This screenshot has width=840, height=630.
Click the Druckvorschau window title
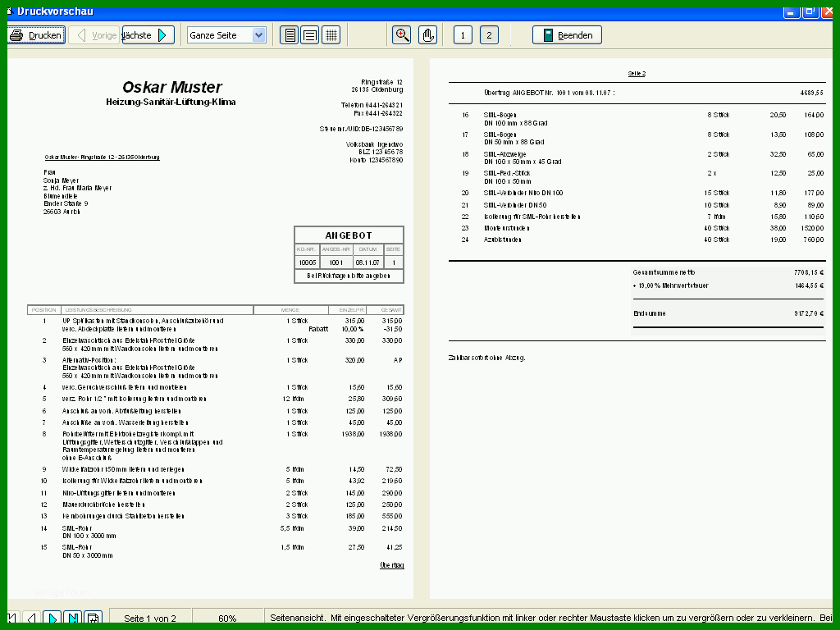55,11
